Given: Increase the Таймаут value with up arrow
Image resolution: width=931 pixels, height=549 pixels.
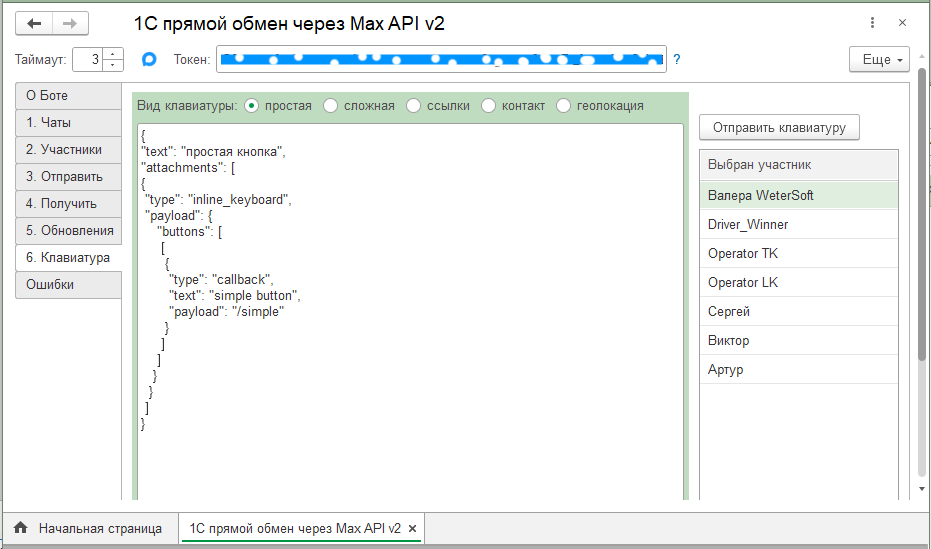Looking at the screenshot, I should 113,53.
